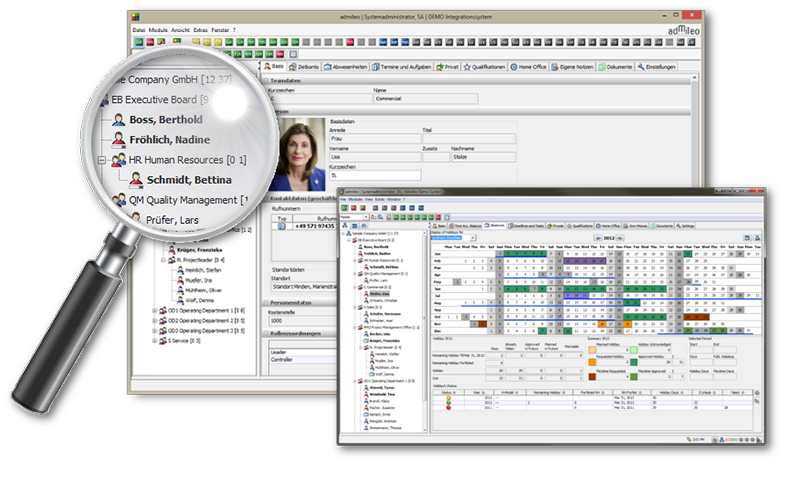Click the Name field containing Commercial
This screenshot has width=800, height=483.
426,99
